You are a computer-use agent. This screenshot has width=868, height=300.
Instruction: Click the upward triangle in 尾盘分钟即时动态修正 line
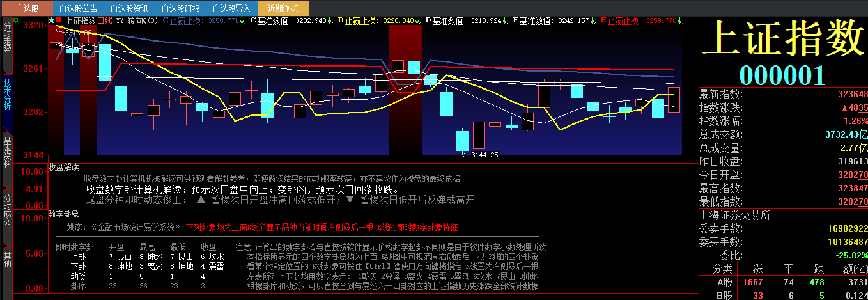(x=200, y=200)
